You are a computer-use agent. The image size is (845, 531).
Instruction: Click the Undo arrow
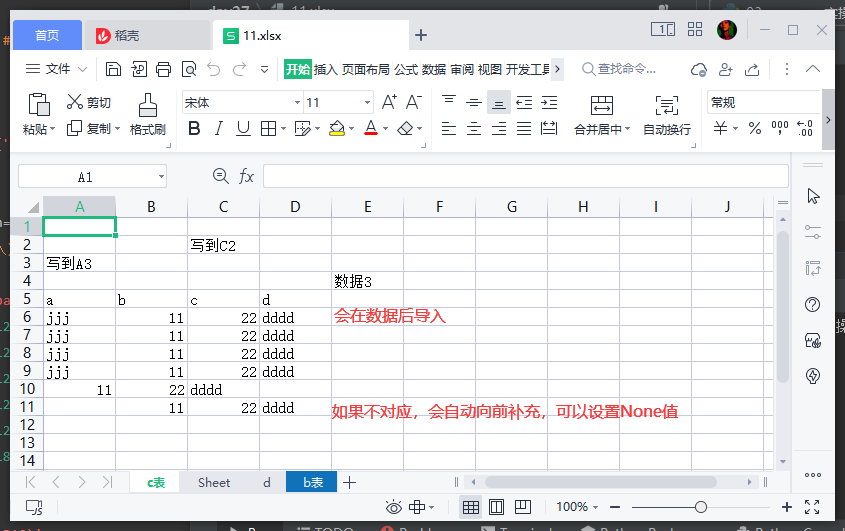click(x=214, y=69)
